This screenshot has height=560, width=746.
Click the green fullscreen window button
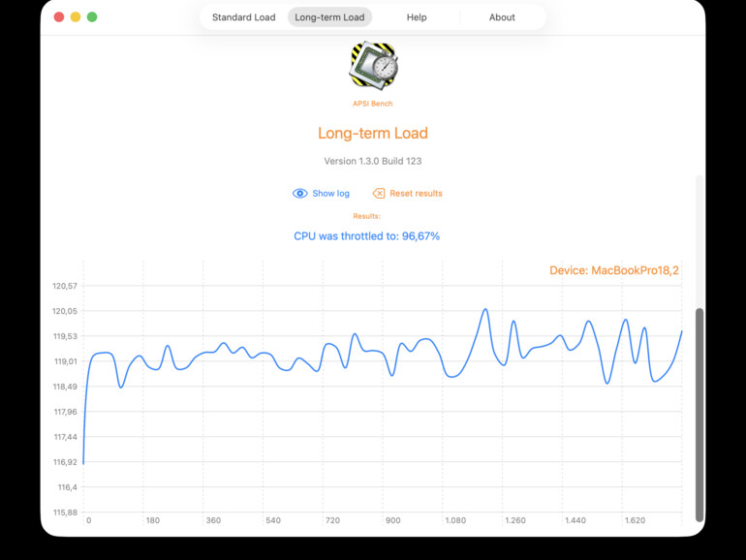tap(92, 17)
